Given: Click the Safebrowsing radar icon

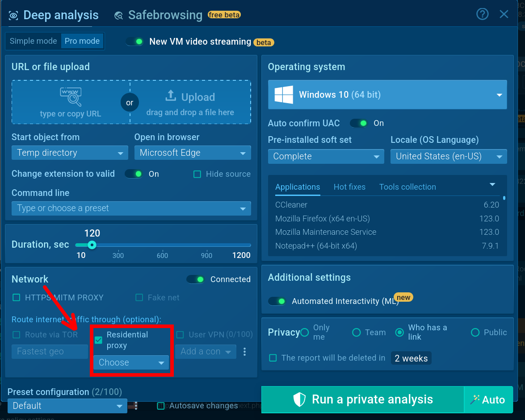Looking at the screenshot, I should point(118,16).
